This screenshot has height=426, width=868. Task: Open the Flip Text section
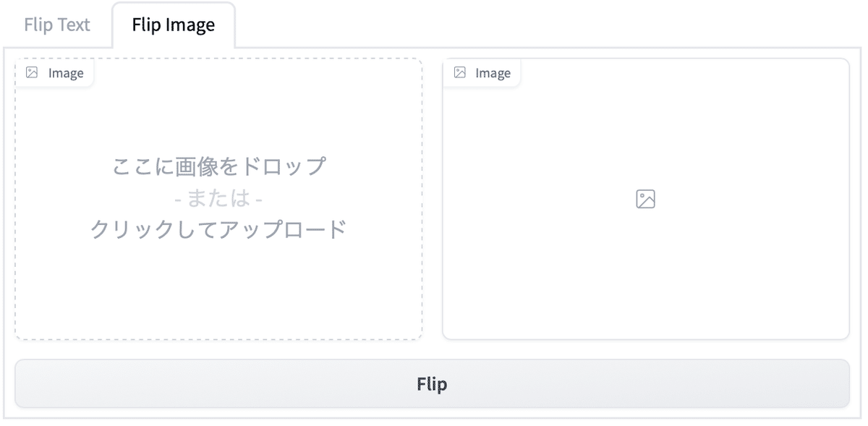(x=57, y=25)
